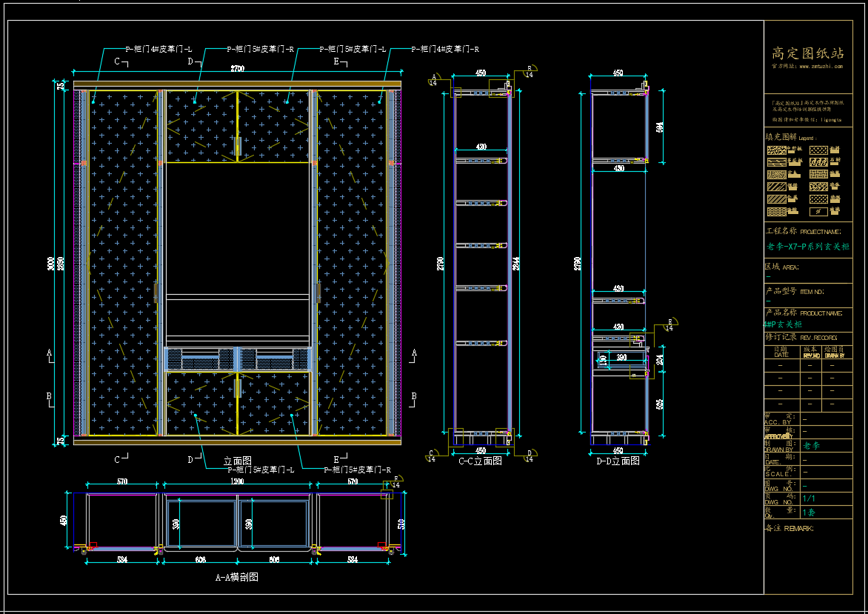Click the product name value 4#P玄关柜
Viewport: 868px width, 614px height.
click(783, 324)
